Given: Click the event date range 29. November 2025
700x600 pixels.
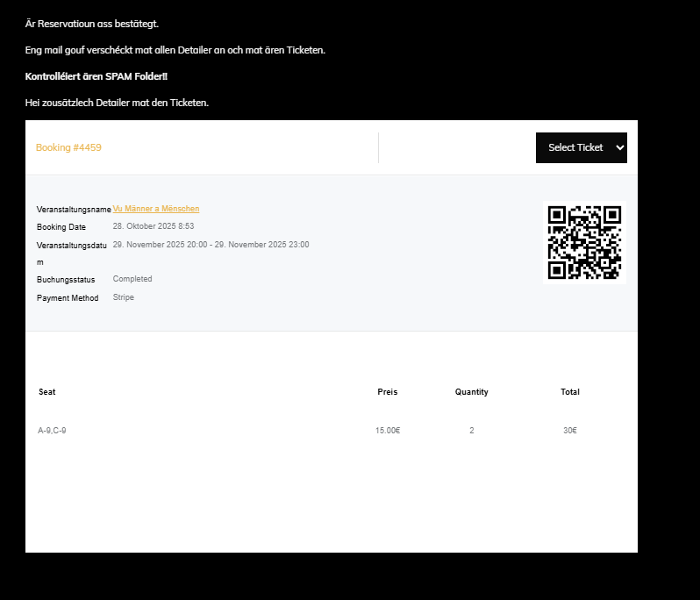Looking at the screenshot, I should pos(211,245).
